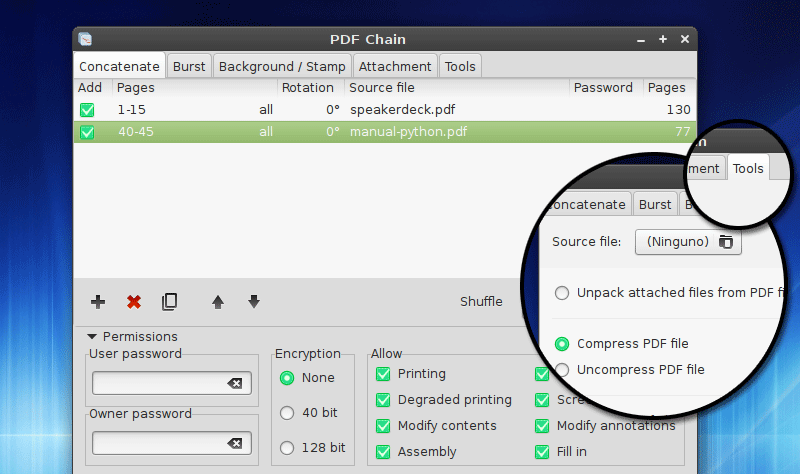800x474 pixels.
Task: Click page count 77 cell
Action: point(683,132)
